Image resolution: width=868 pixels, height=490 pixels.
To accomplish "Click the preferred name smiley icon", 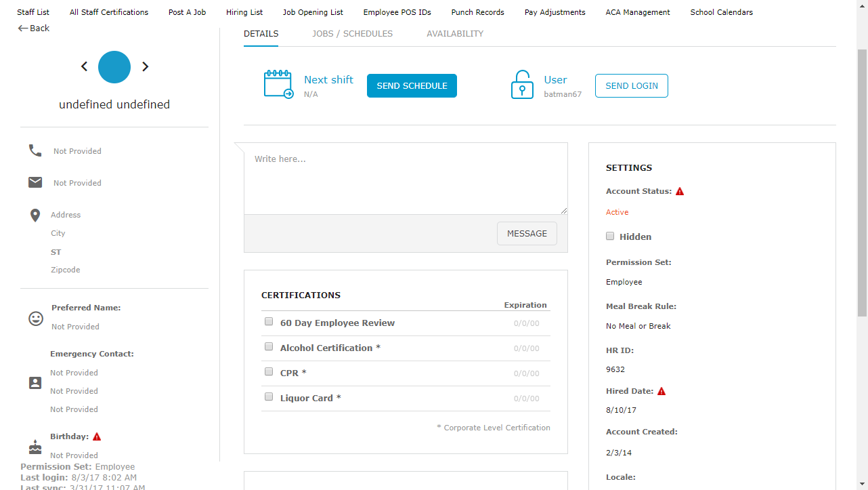I will pos(36,319).
